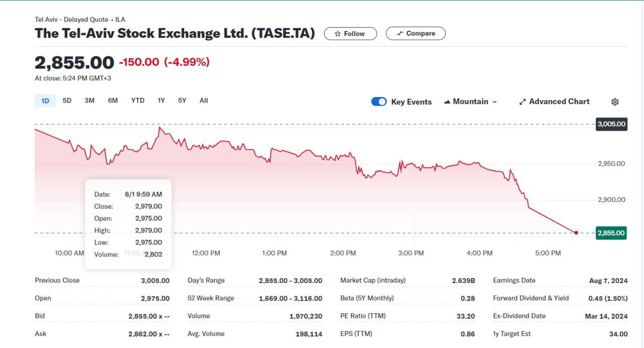Image resolution: width=644 pixels, height=348 pixels.
Task: Click the Mountain chart type icon
Action: 447,102
